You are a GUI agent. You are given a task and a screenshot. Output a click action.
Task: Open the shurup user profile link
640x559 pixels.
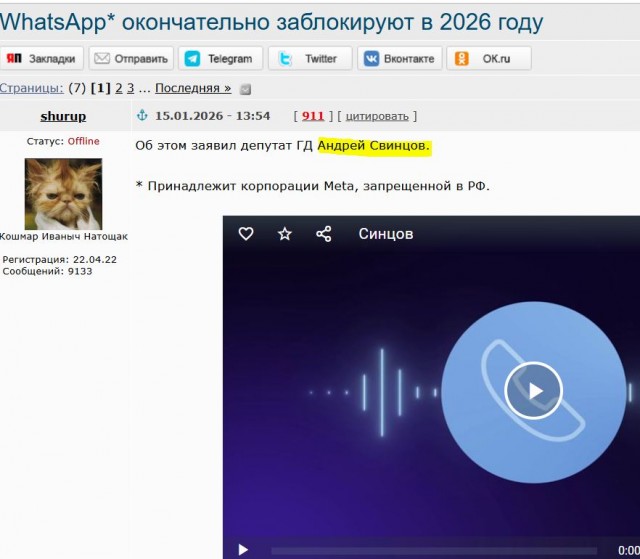pos(63,116)
